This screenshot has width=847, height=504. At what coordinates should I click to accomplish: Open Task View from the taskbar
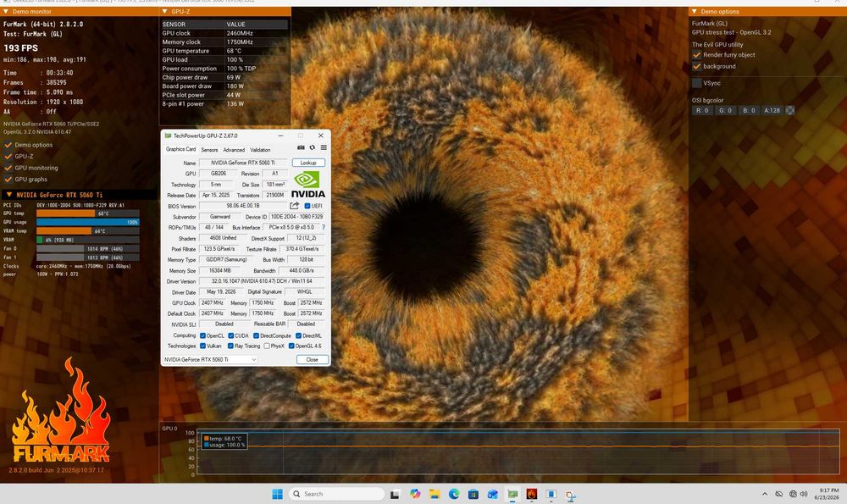pyautogui.click(x=395, y=494)
